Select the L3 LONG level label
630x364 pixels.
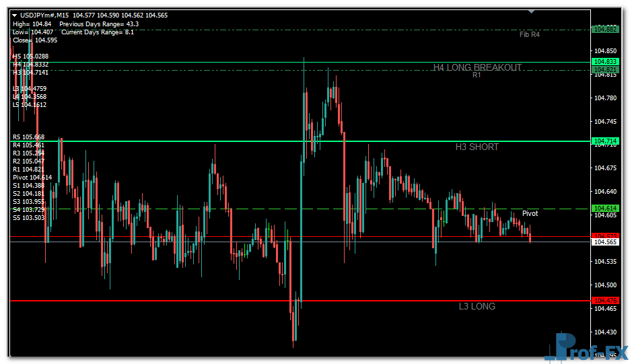(x=477, y=306)
